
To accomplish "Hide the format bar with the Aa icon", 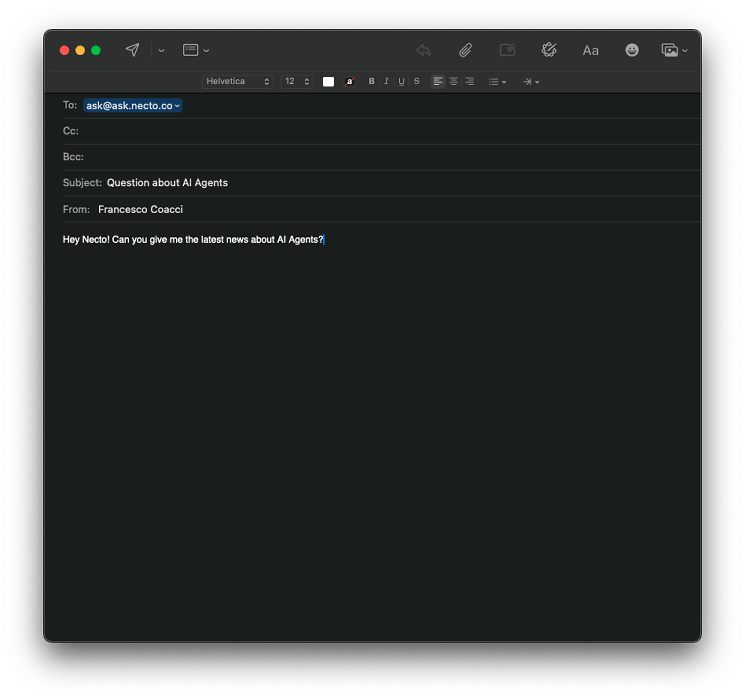I will pos(590,50).
